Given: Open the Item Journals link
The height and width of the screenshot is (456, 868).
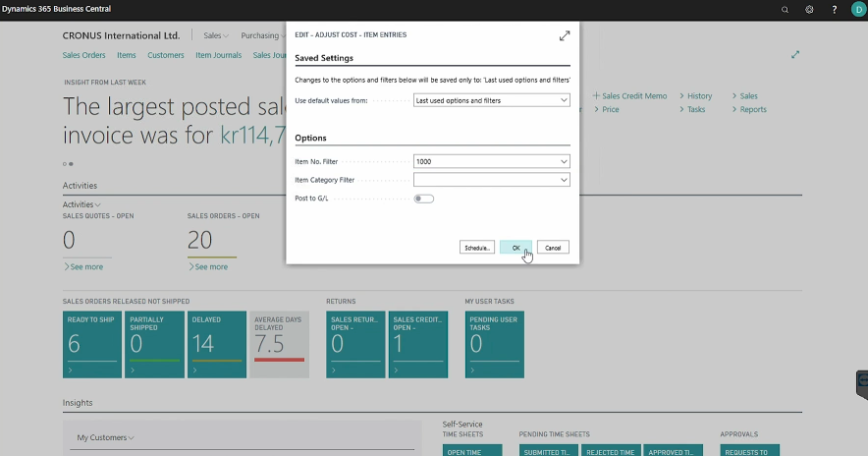Looking at the screenshot, I should point(218,55).
